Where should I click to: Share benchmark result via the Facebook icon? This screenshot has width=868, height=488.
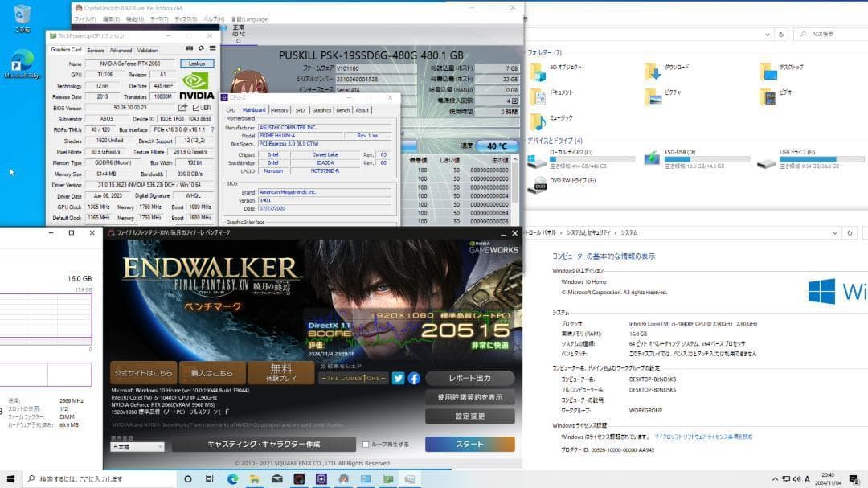click(x=413, y=378)
